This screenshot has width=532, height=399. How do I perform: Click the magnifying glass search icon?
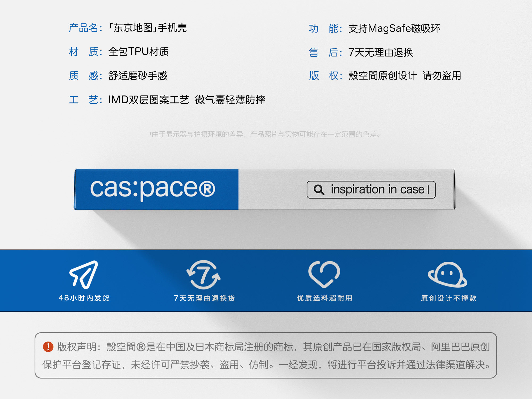point(319,190)
